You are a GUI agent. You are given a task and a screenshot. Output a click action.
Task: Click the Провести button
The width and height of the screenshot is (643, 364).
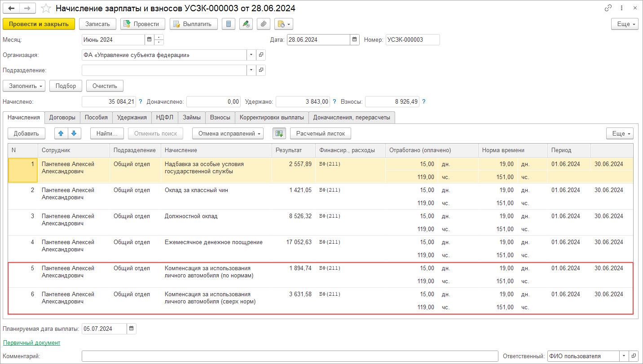click(x=143, y=24)
